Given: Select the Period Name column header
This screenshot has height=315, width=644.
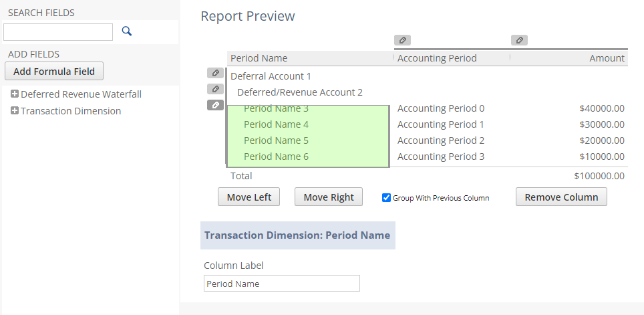Looking at the screenshot, I should pyautogui.click(x=310, y=58).
